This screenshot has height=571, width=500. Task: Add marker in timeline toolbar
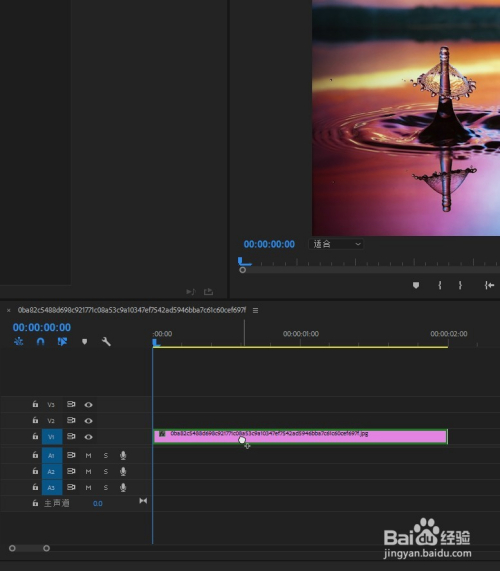[x=84, y=342]
